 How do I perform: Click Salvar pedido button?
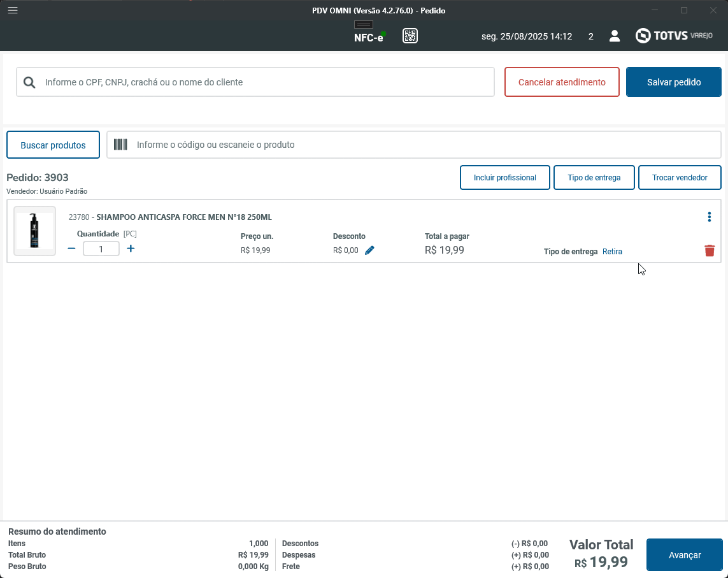tap(674, 82)
